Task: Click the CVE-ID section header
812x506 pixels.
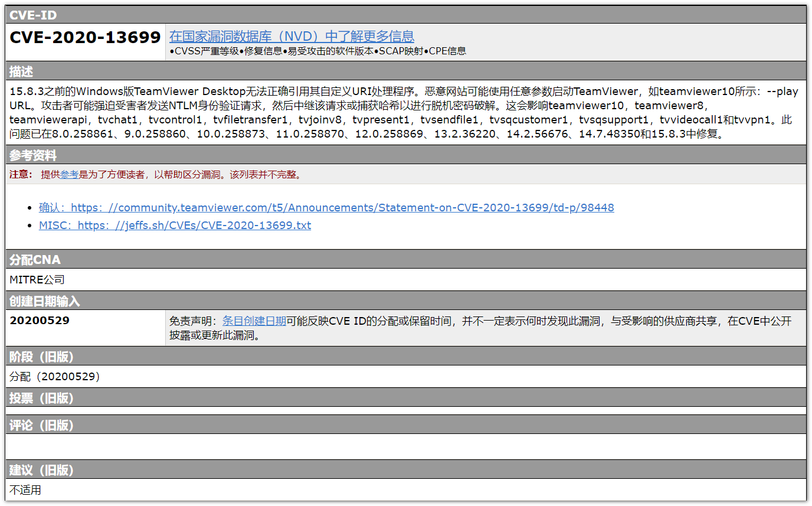Action: 406,15
